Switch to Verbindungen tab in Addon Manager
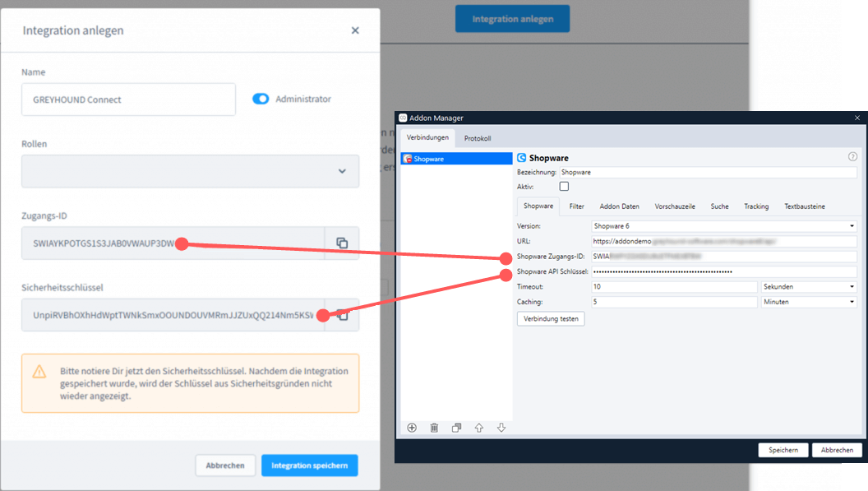The image size is (868, 491). coord(427,137)
